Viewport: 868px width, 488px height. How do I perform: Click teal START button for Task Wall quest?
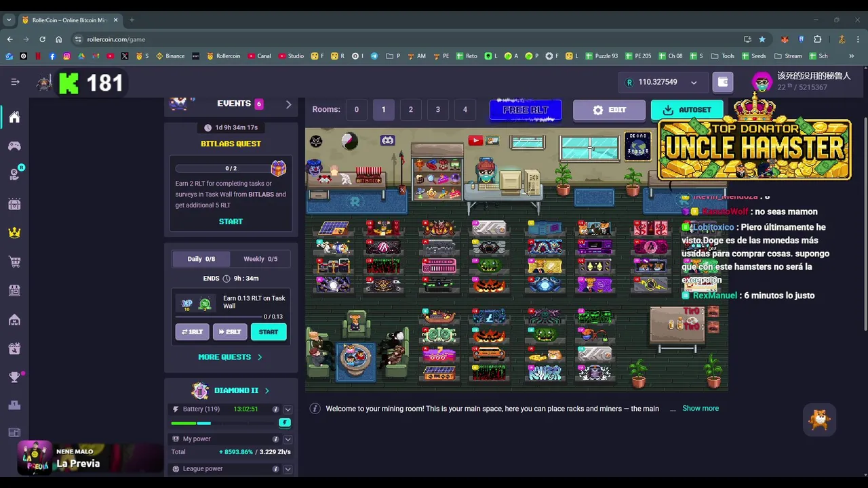(269, 332)
